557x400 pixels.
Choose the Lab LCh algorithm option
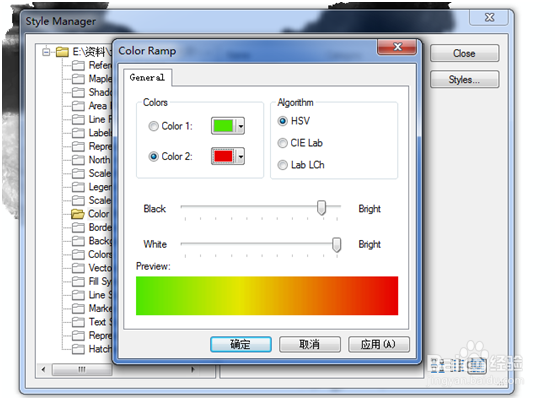coord(282,165)
